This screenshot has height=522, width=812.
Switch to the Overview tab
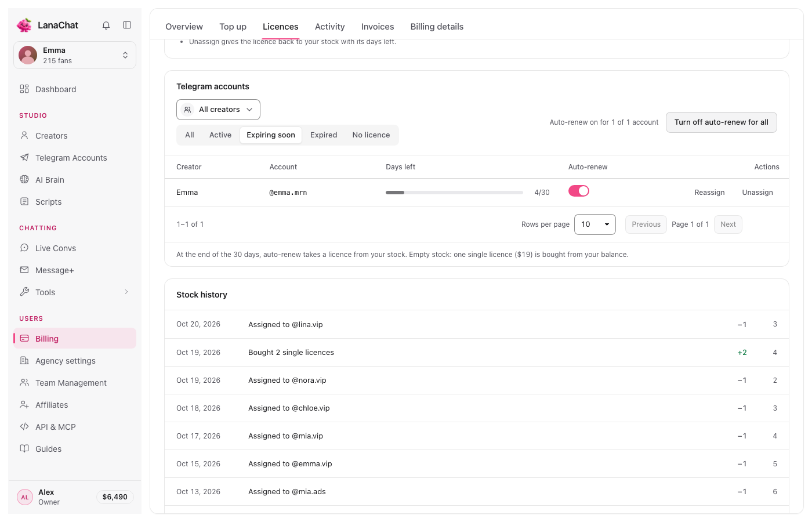coord(184,27)
